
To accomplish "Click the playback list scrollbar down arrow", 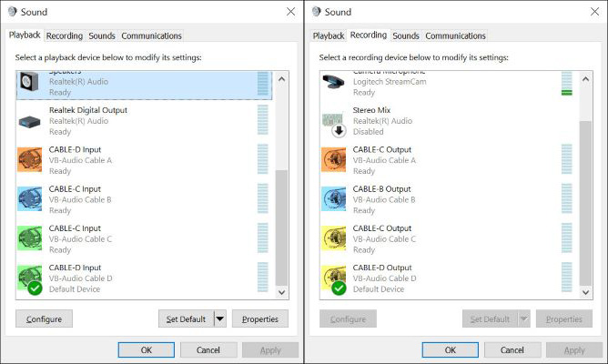I will pos(281,292).
